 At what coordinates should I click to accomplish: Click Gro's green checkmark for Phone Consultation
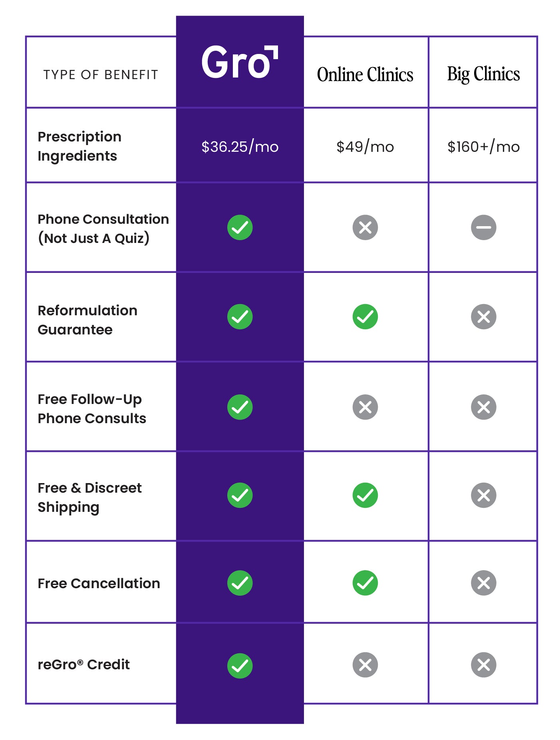click(x=240, y=227)
